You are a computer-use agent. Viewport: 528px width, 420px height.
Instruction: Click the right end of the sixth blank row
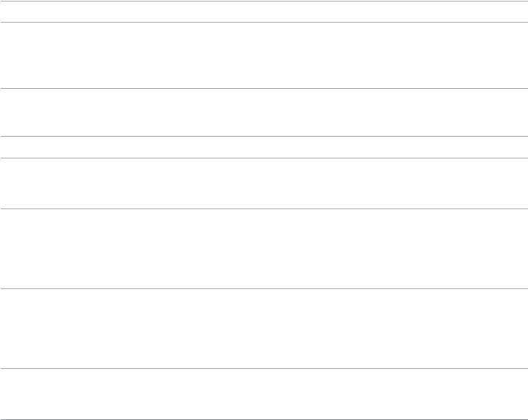coord(519,250)
